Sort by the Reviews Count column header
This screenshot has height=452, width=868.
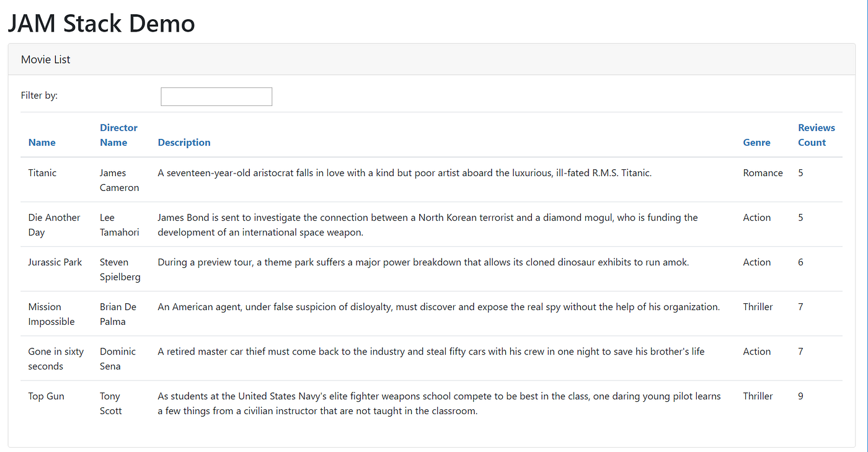tap(817, 135)
